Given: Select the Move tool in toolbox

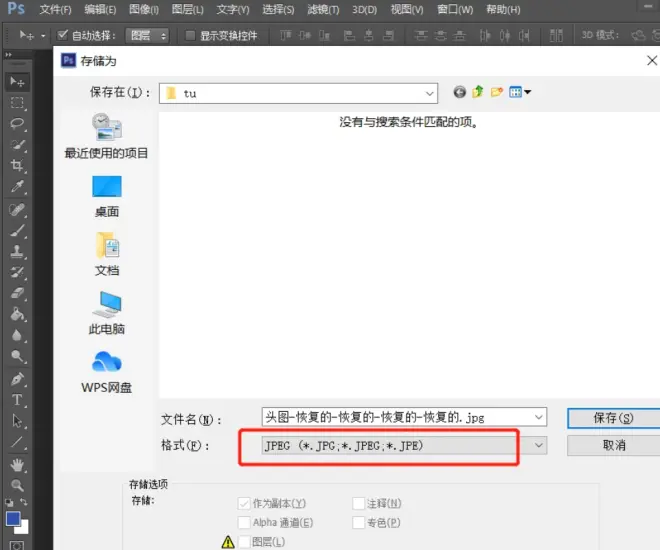Looking at the screenshot, I should tap(17, 81).
